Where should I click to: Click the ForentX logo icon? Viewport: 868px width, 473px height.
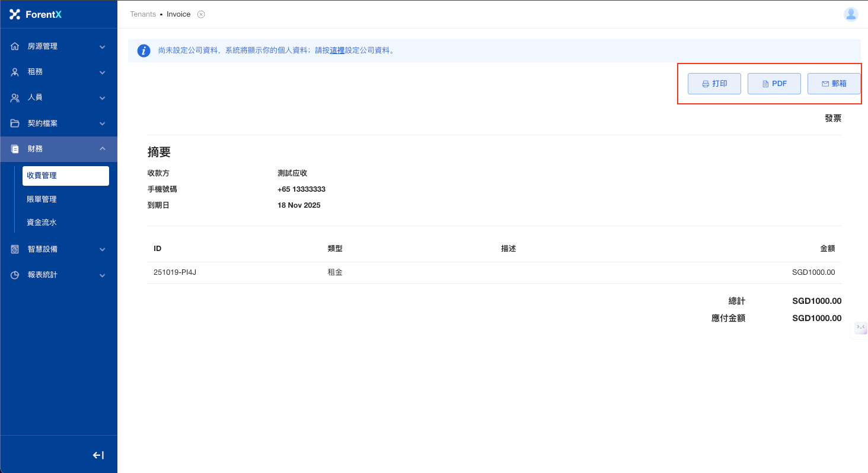[x=15, y=14]
